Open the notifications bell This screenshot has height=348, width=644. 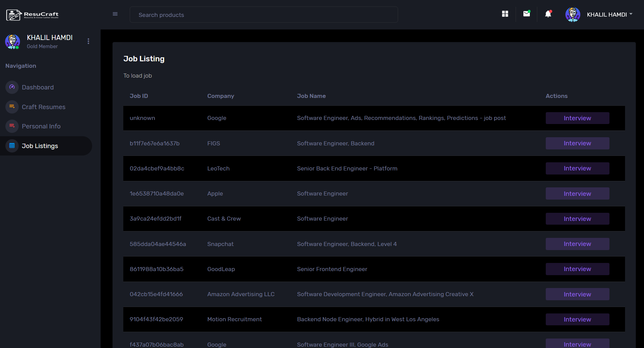coord(548,14)
